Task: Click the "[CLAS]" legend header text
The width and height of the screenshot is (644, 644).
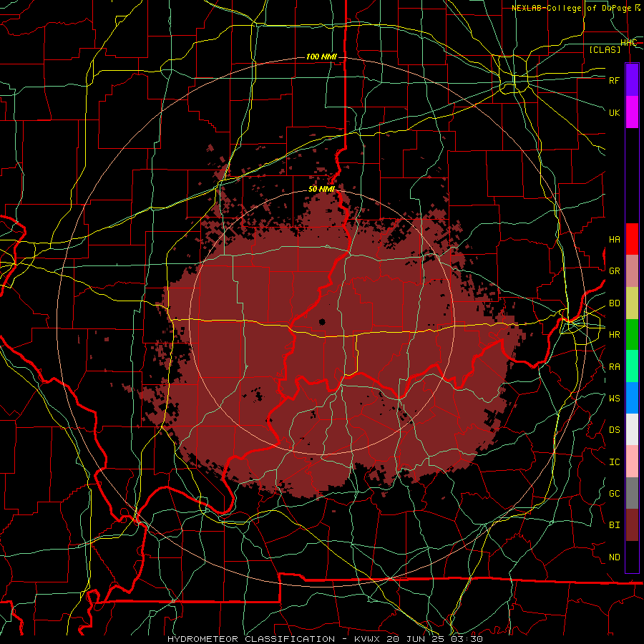Action: pos(605,49)
